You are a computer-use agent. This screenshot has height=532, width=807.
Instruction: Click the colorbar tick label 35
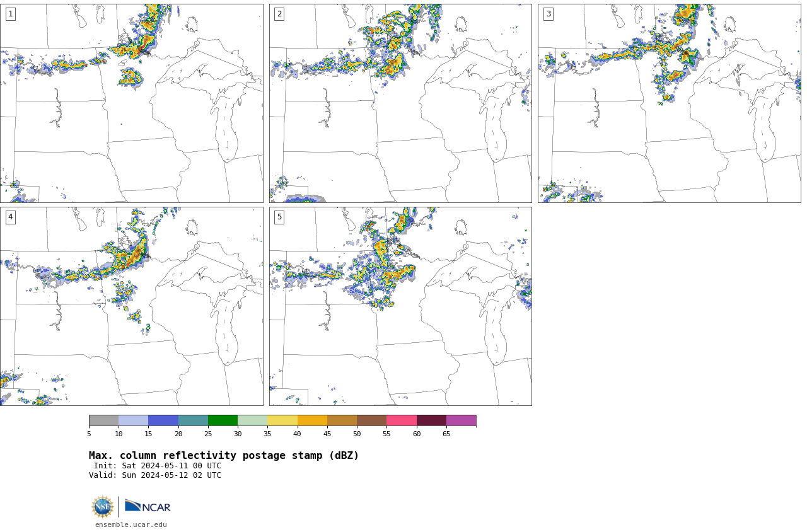pos(267,434)
